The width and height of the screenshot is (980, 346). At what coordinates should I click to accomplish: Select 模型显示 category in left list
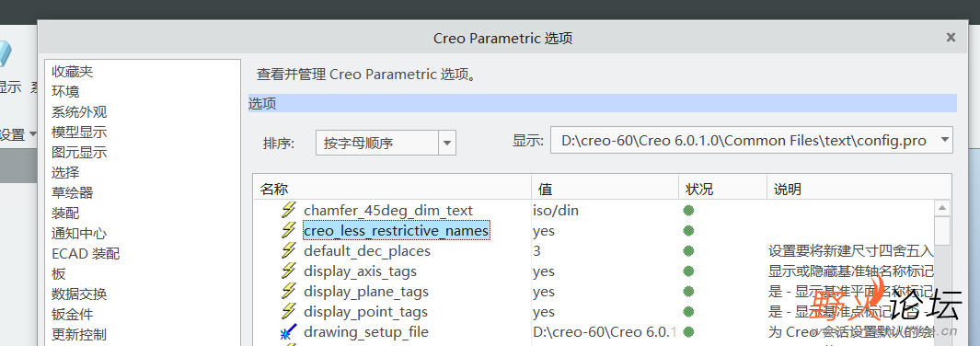[79, 133]
